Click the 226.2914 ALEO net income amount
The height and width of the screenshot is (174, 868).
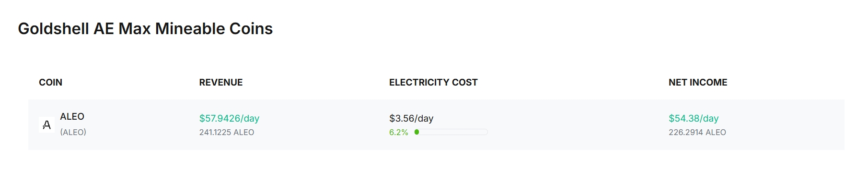pos(697,132)
